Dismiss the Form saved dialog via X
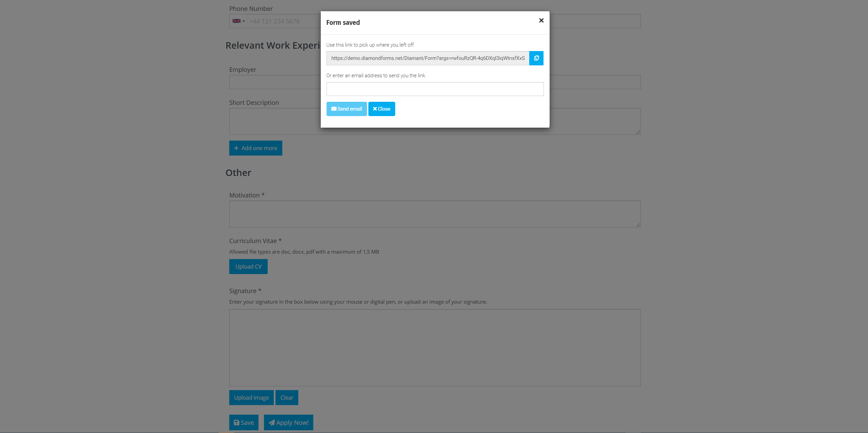868x433 pixels. (541, 20)
